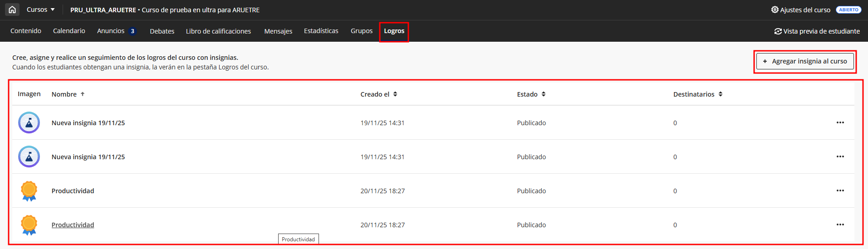Select the Grupos tab
Image resolution: width=868 pixels, height=249 pixels.
click(x=361, y=31)
